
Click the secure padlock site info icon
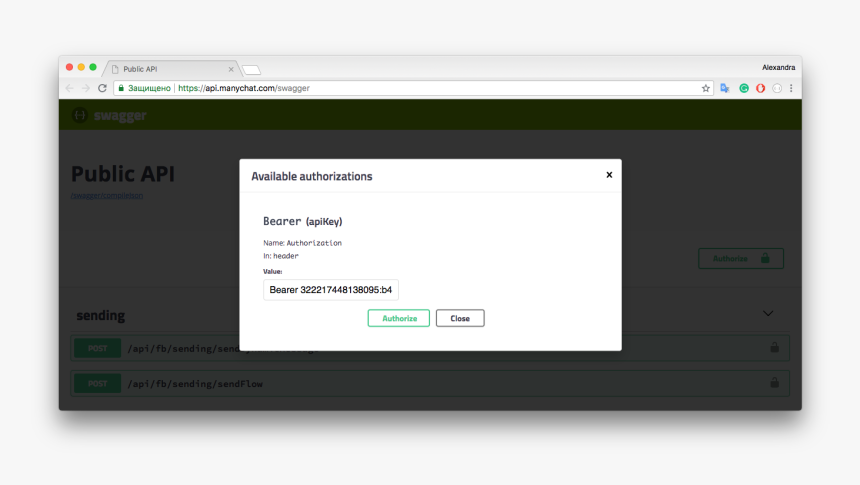[x=121, y=88]
